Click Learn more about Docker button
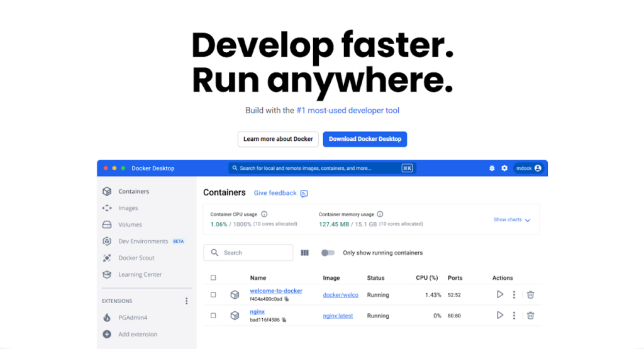 (x=278, y=139)
